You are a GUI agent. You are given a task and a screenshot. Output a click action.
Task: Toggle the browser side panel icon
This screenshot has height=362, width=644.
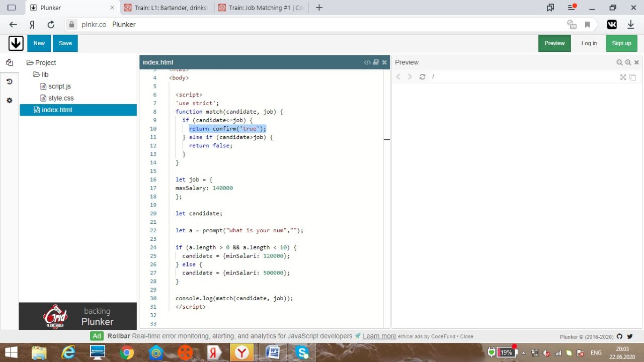[x=11, y=8]
